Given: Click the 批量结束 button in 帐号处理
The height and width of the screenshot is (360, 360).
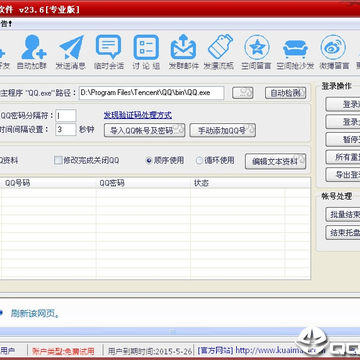Looking at the screenshot, I should 343,214.
